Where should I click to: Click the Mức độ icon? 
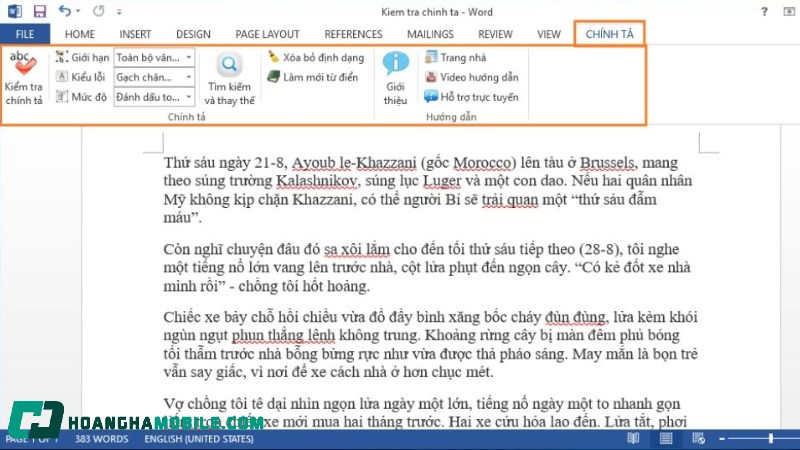point(62,96)
